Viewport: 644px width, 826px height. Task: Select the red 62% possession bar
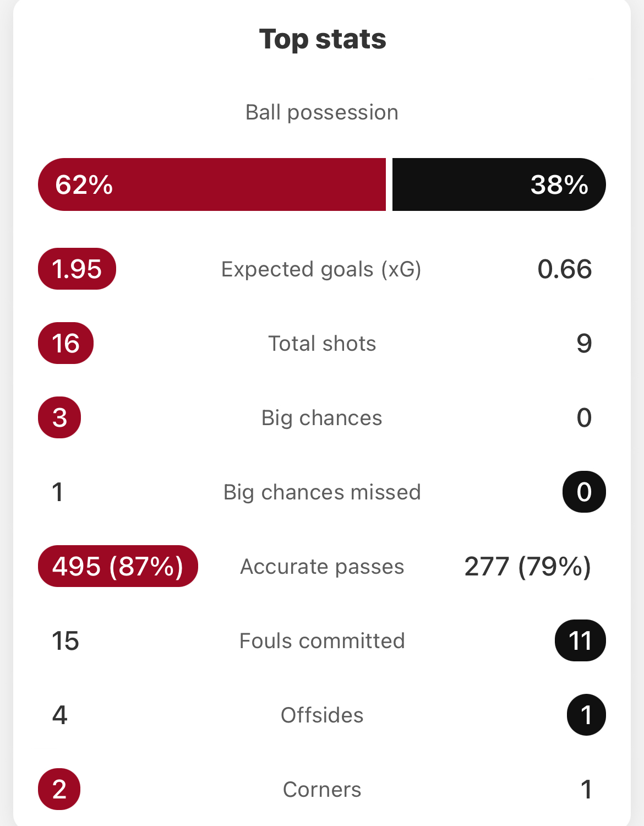coord(212,184)
